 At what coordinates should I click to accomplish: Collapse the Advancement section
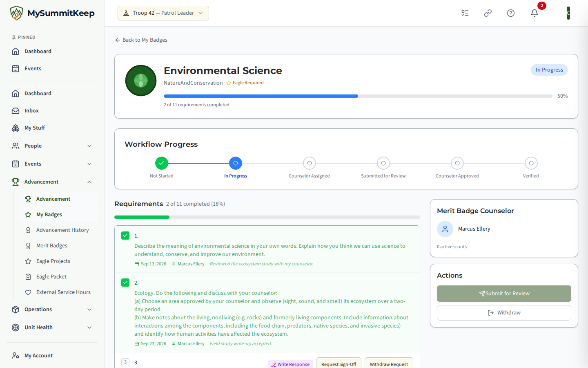(x=89, y=182)
